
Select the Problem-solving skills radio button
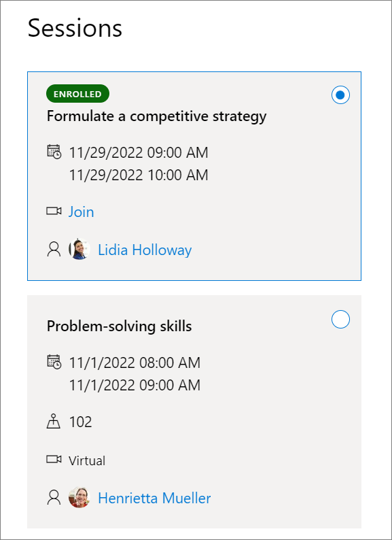point(340,319)
